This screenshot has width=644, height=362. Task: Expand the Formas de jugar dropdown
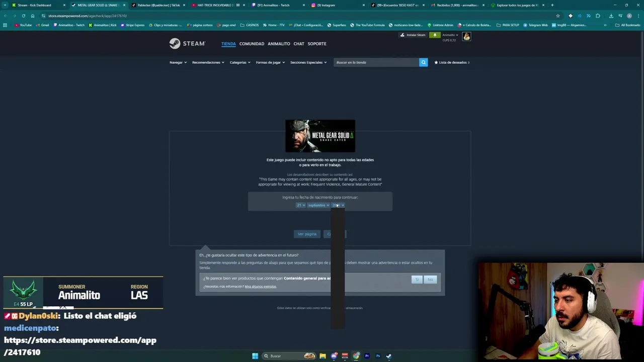click(x=270, y=62)
